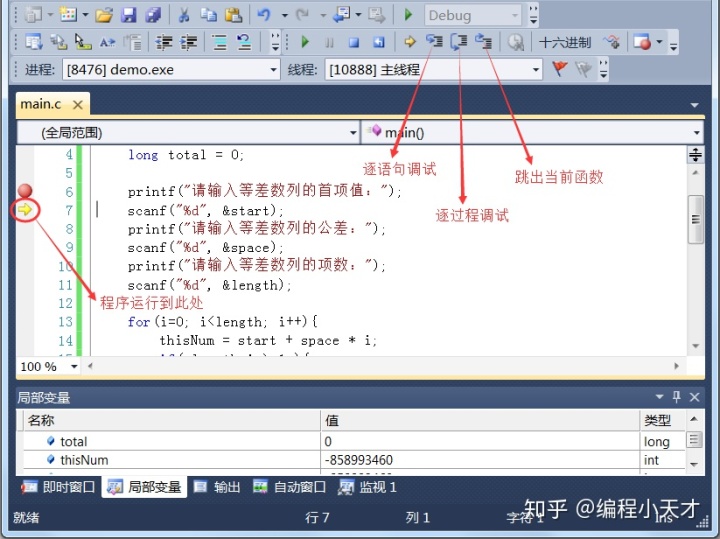
Task: Open the active files list dropdown
Action: pos(694,105)
